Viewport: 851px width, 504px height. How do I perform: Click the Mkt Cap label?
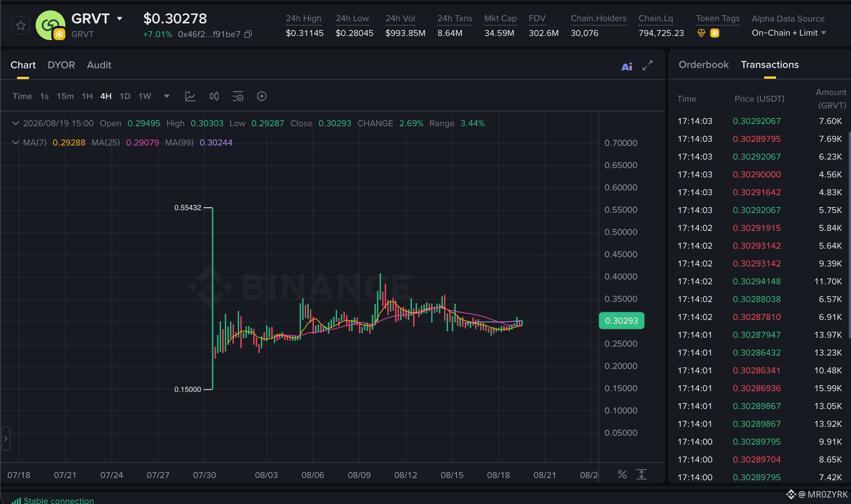pyautogui.click(x=501, y=19)
